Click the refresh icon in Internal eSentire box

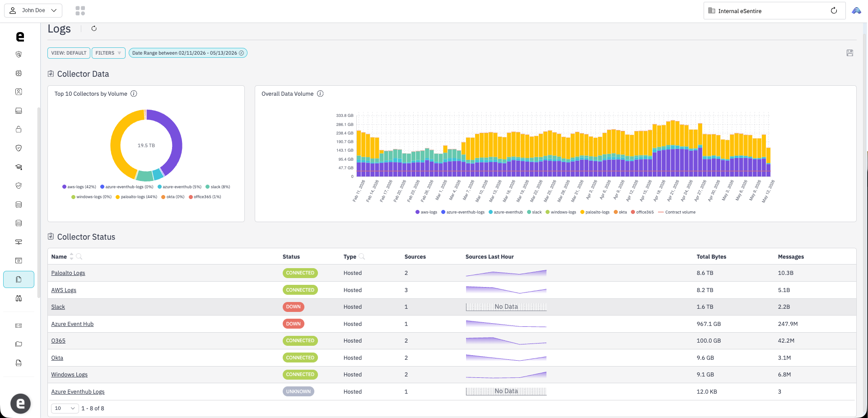[834, 11]
